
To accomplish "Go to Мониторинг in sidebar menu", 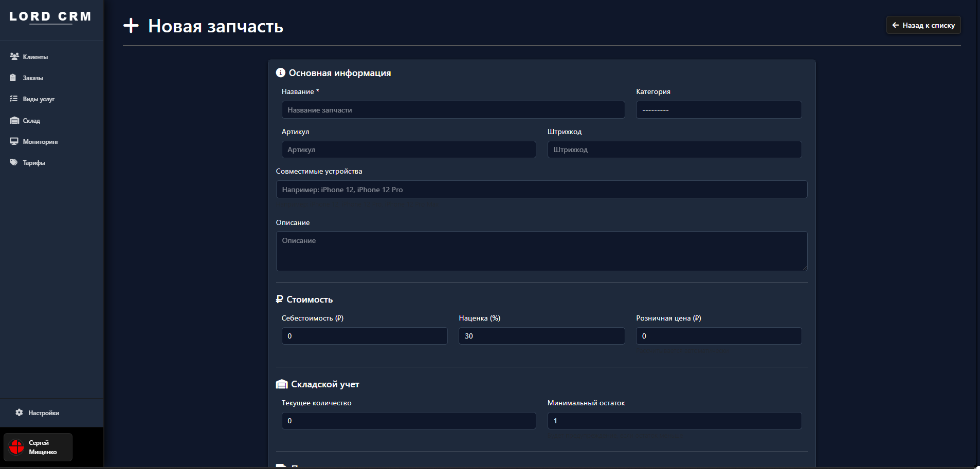I will point(41,142).
